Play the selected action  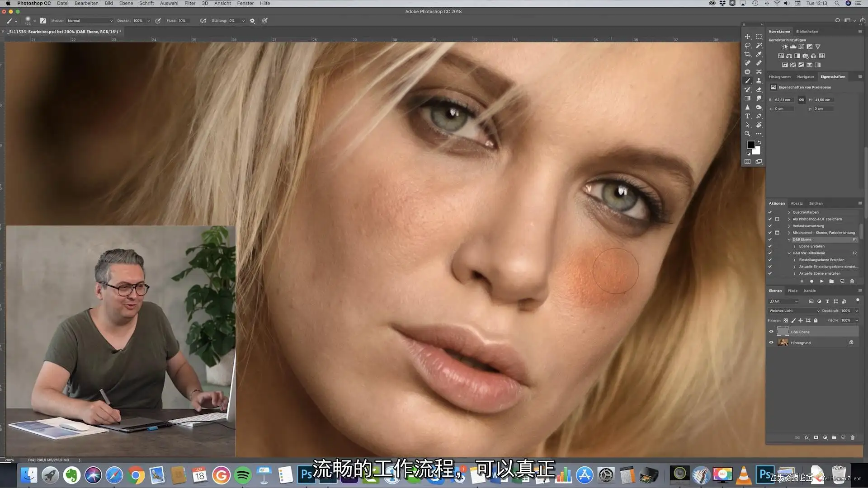tap(821, 281)
